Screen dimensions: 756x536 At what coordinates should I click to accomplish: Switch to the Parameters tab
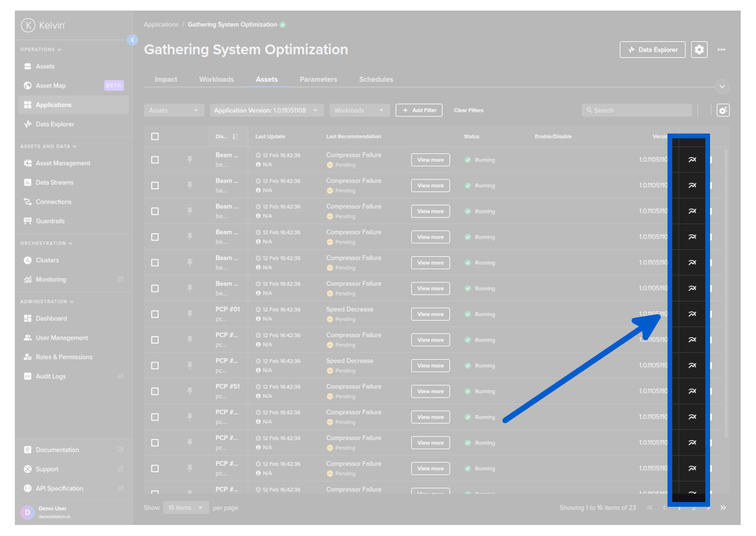(x=318, y=79)
